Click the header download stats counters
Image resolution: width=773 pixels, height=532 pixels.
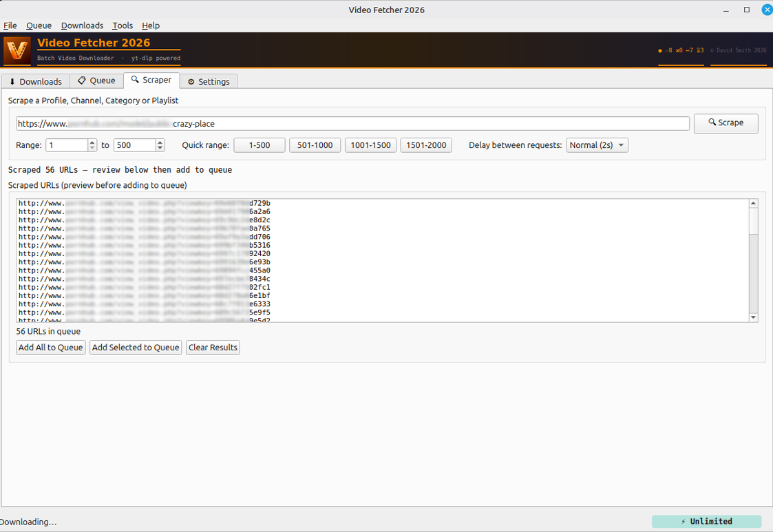point(681,50)
